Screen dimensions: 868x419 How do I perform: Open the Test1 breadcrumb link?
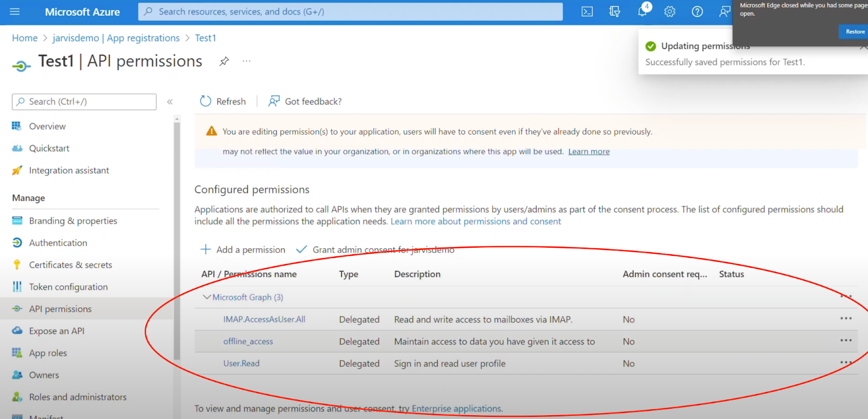[206, 38]
